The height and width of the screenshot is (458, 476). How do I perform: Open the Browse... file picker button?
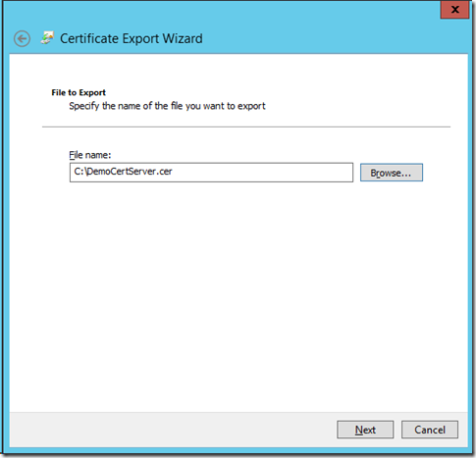tap(392, 173)
